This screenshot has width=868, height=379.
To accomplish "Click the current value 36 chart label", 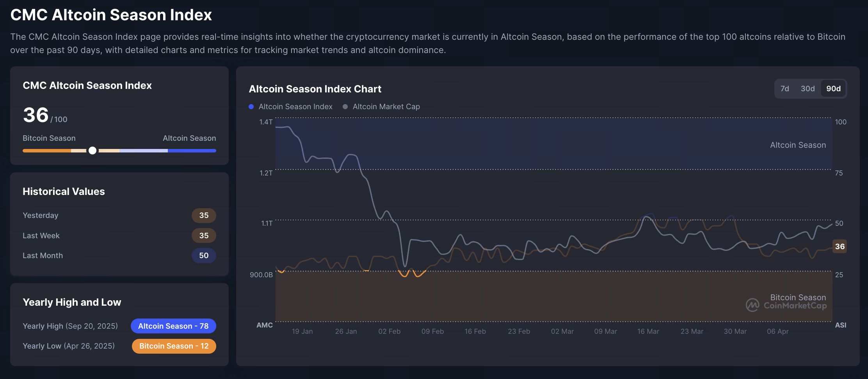I will (840, 246).
